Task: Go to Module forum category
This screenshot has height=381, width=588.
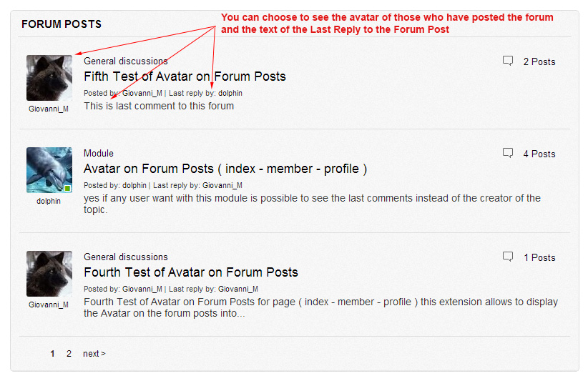Action: coord(98,153)
